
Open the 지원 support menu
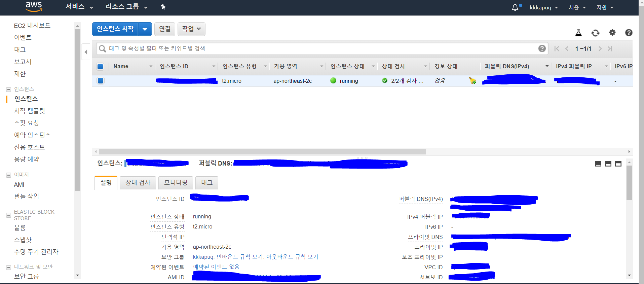[x=605, y=7]
